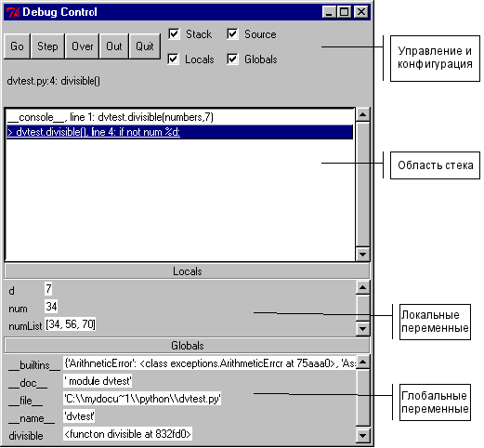Click the Locals panel scroll-down arrow
This screenshot has height=448, width=484.
tap(362, 329)
